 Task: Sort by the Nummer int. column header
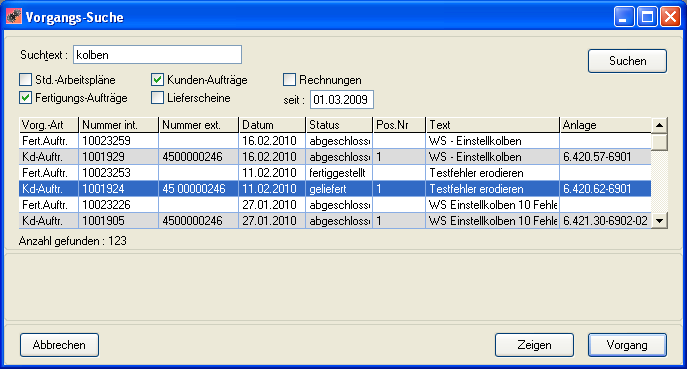(x=119, y=125)
